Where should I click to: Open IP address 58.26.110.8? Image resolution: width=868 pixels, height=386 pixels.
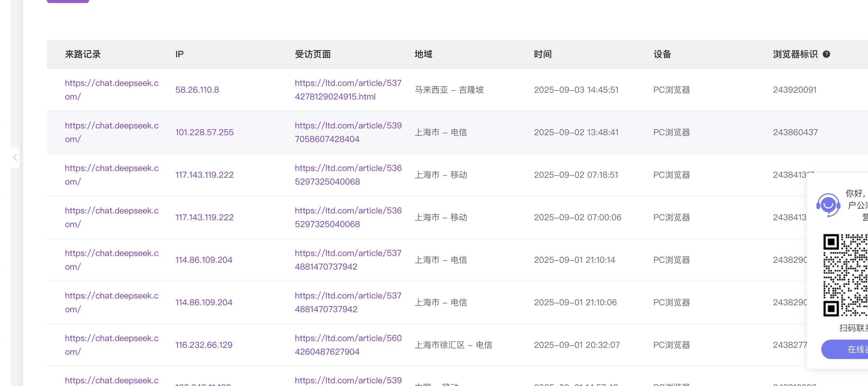(x=197, y=90)
